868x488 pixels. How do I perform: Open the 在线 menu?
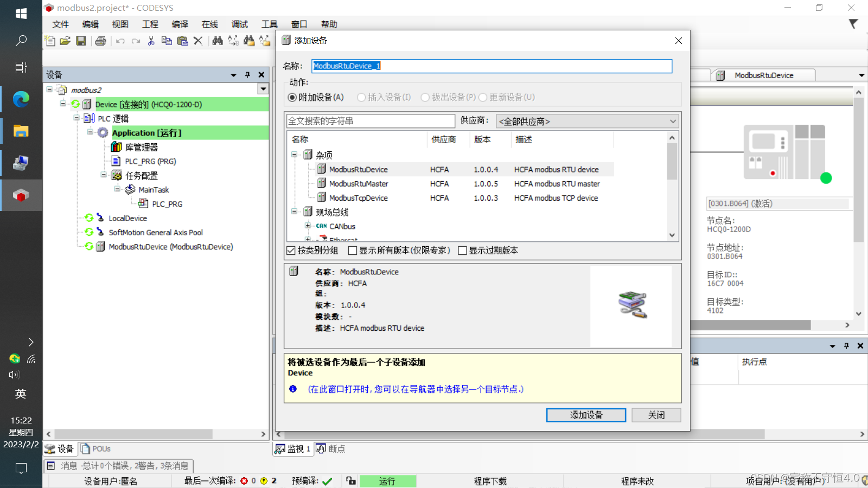[x=210, y=24]
